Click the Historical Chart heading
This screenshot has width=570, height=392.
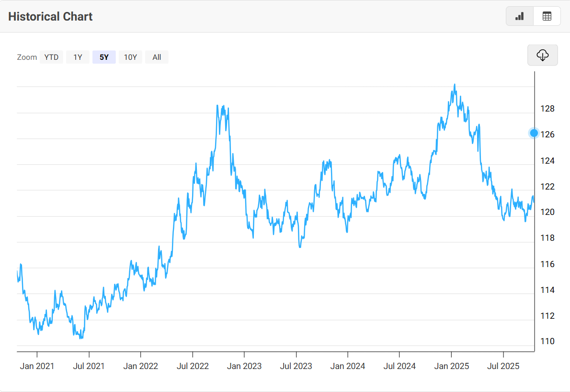(50, 16)
